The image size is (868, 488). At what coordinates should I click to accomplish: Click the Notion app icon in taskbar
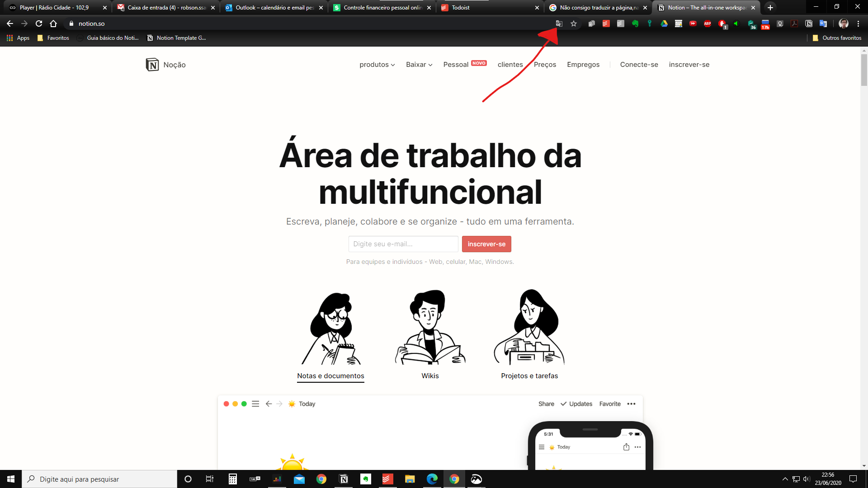point(344,479)
